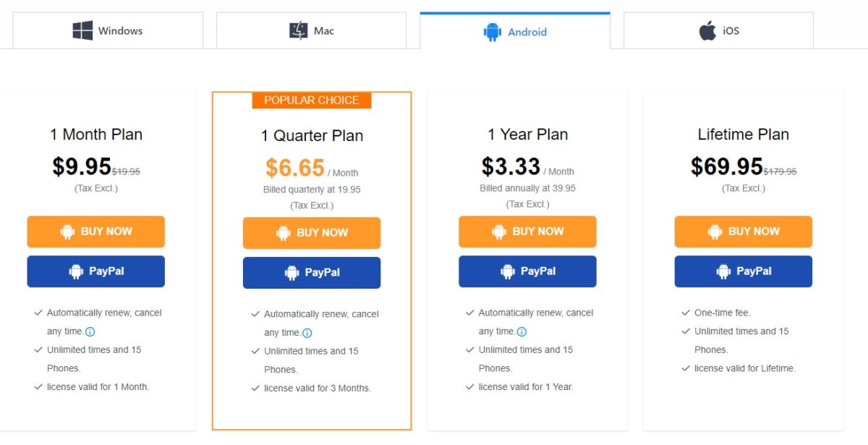The image size is (868, 445).
Task: Click info icon under 1 Quarter Plan
Action: tap(307, 334)
